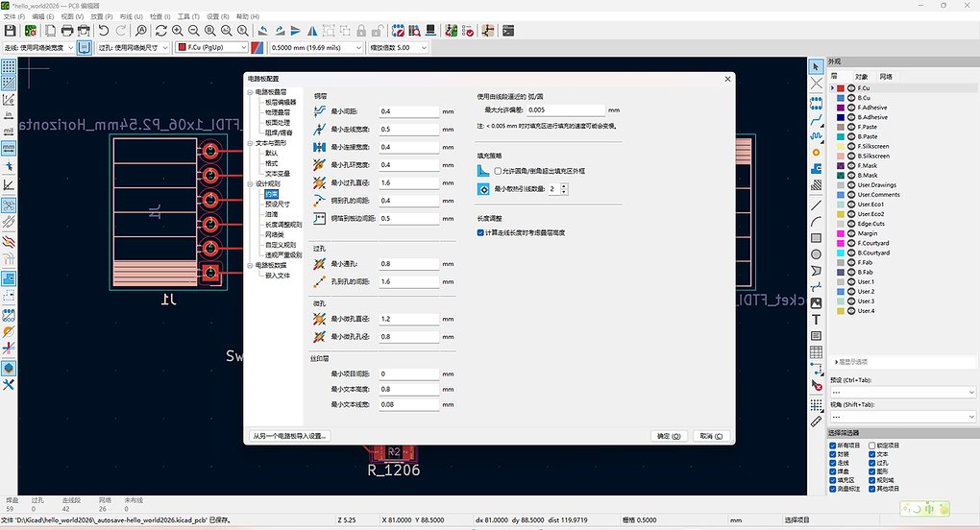The image size is (980, 530).
Task: Click the 'mm' millimeters unit icon in left toolbar
Action: pos(8,149)
